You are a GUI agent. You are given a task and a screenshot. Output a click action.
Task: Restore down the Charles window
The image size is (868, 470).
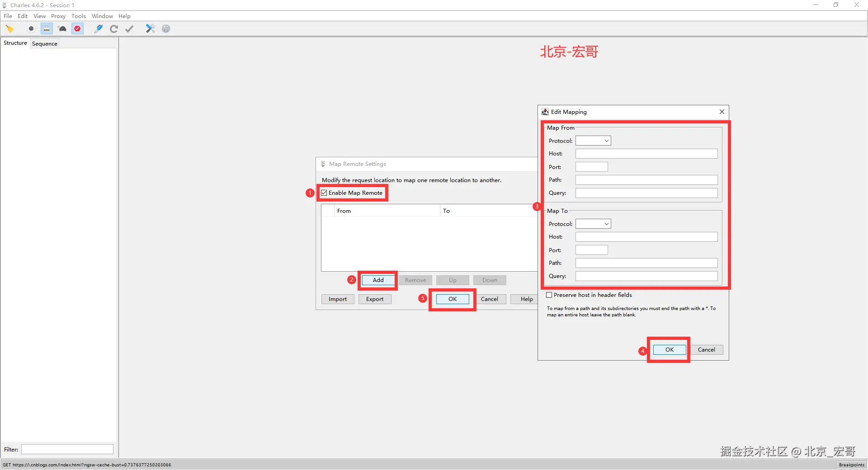click(x=836, y=5)
